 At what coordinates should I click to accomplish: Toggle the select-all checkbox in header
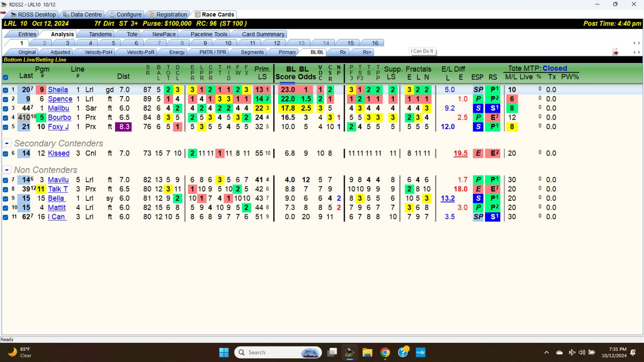coord(6,78)
